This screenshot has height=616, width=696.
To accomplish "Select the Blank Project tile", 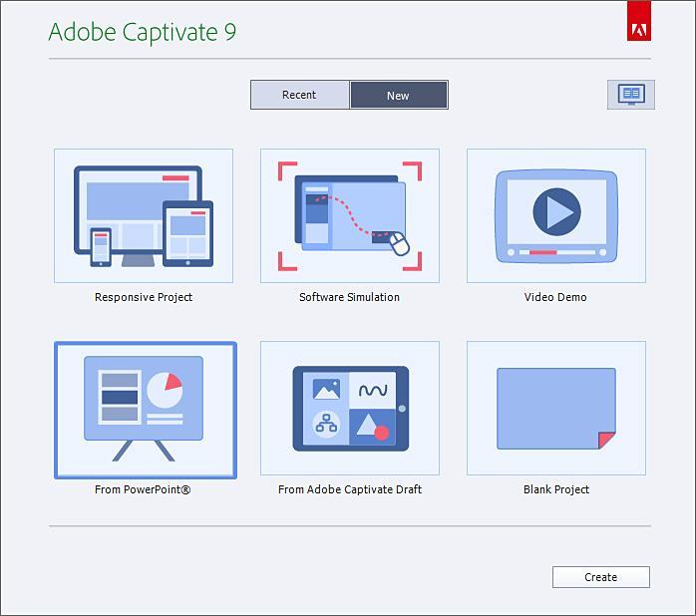I will 556,409.
